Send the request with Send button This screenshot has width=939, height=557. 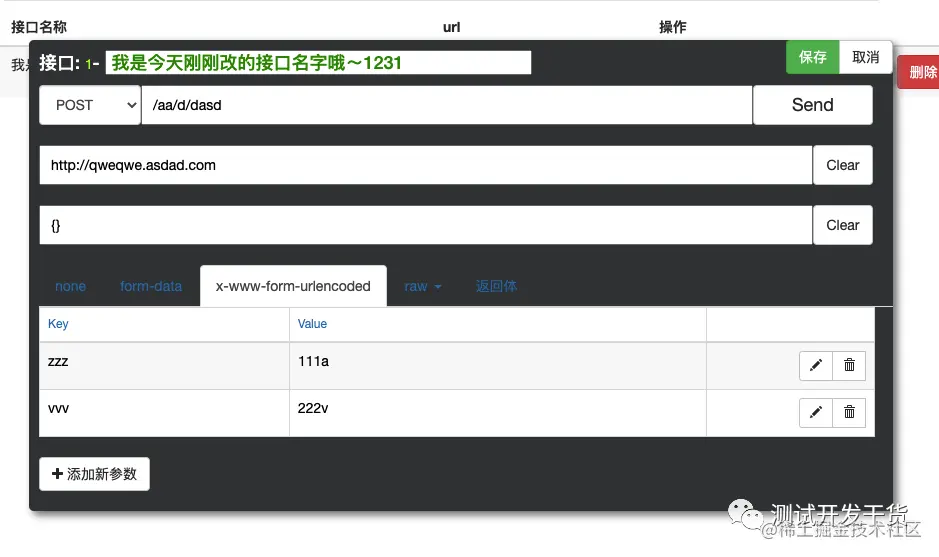pos(813,105)
